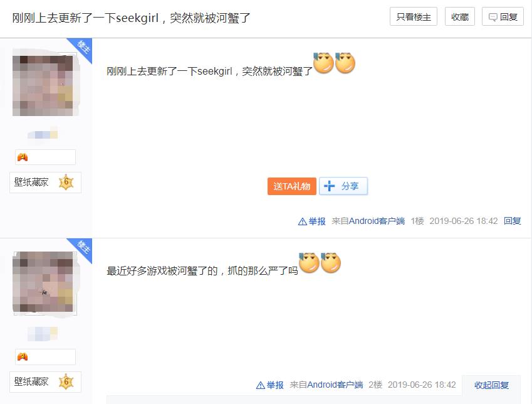Click the 回复 button in thread header
This screenshot has height=404, width=532.
coord(503,17)
